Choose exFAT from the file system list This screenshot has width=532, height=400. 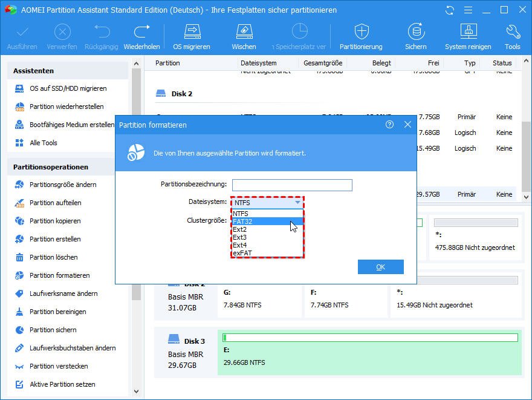pos(267,253)
